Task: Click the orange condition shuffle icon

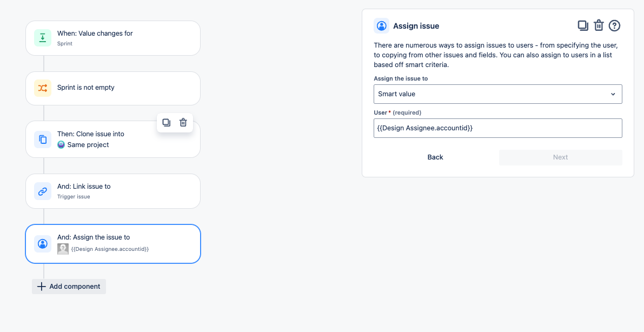Action: click(43, 88)
